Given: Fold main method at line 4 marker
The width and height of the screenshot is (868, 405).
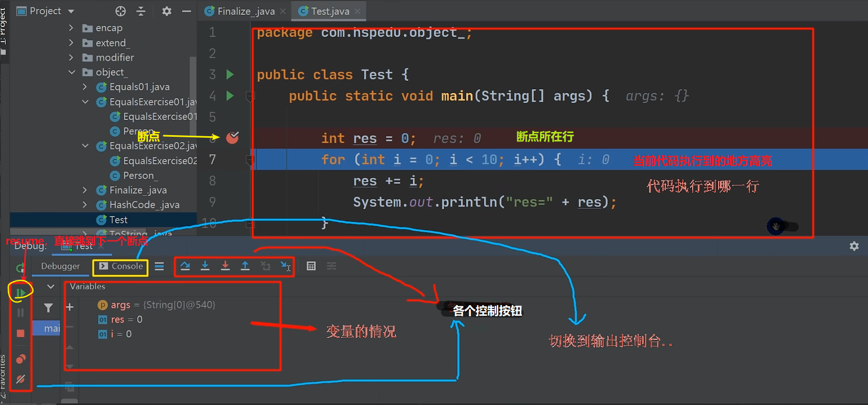Looking at the screenshot, I should [250, 97].
